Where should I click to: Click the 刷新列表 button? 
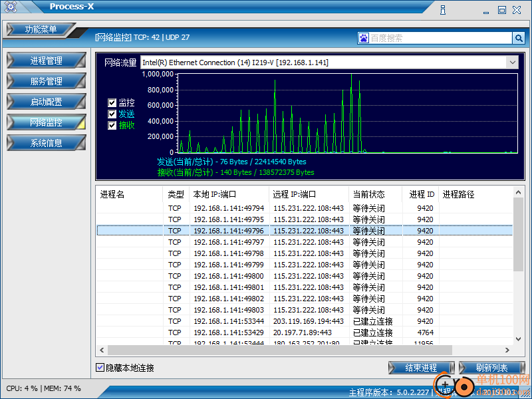[491, 368]
